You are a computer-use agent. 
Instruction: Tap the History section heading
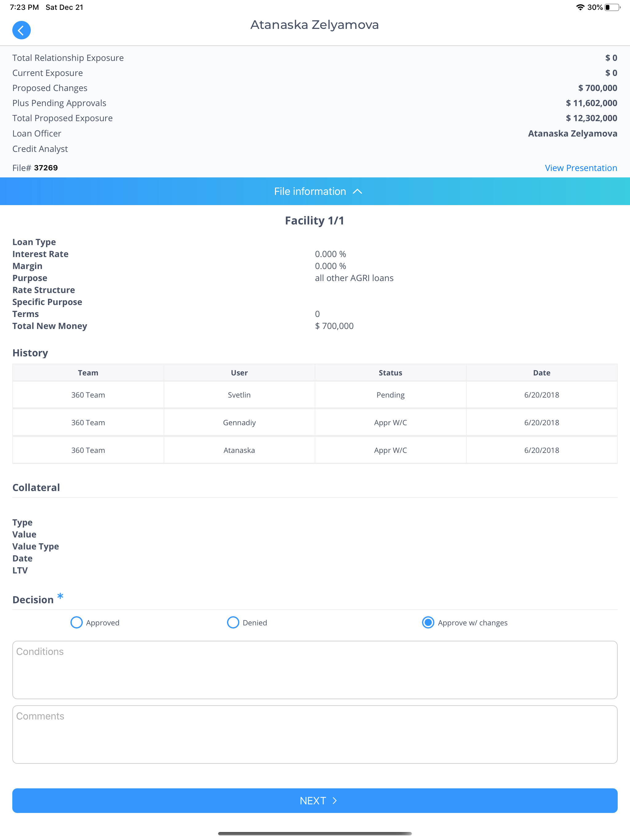point(30,353)
